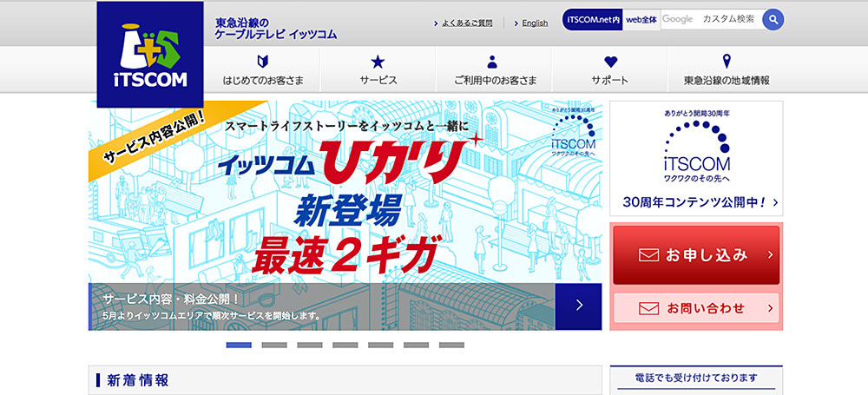Click the 30th anniversary iTSCOM logo in the sidebar

[696, 147]
